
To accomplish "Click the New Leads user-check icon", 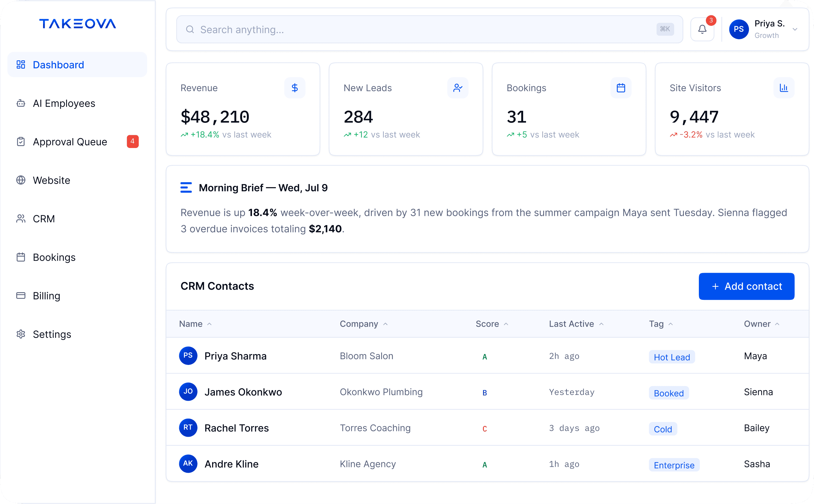I will pos(458,88).
